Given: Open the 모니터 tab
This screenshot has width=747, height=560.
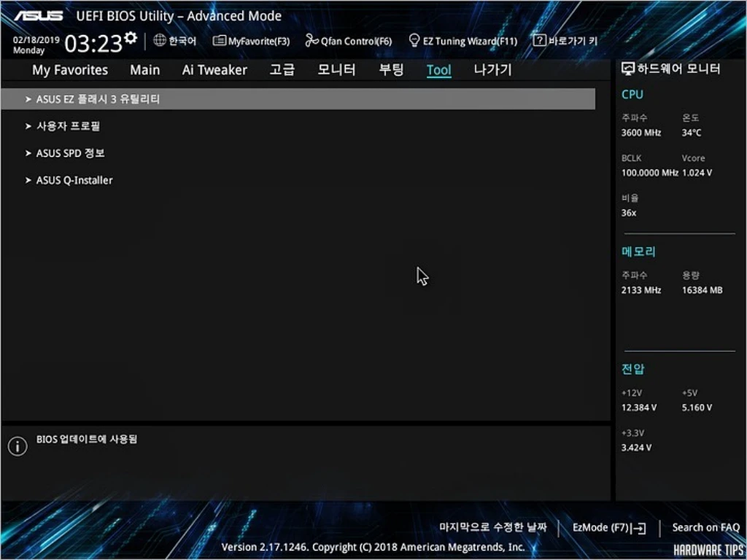Looking at the screenshot, I should [x=336, y=70].
